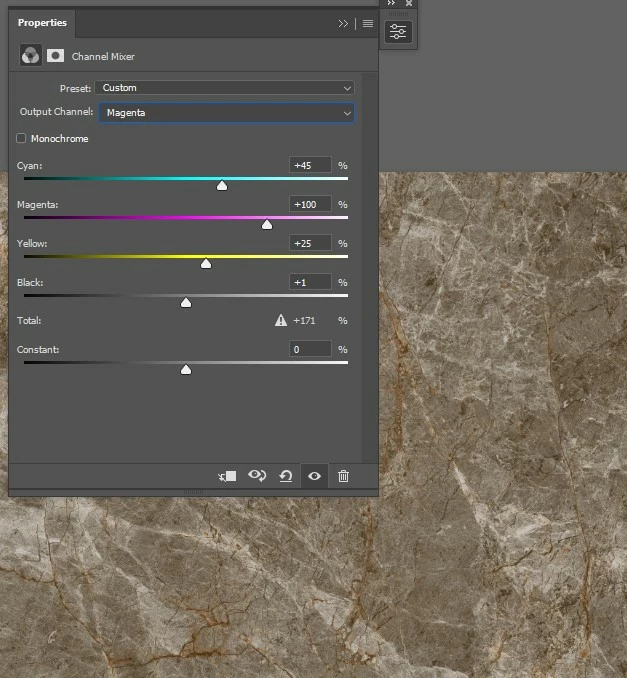Screen dimensions: 627x678
Task: Close the collapsed side panel dock
Action: 408,4
